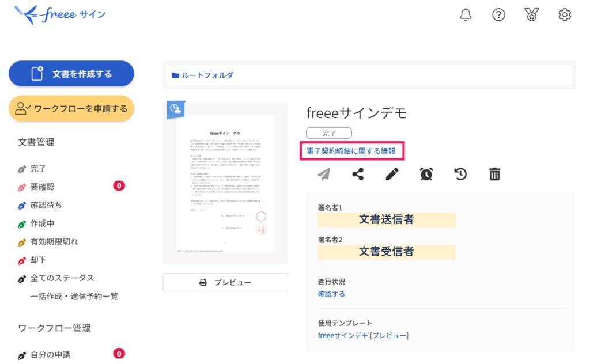Click the 確認する link under 進行状況
This screenshot has width=590, height=364.
coord(331,294)
